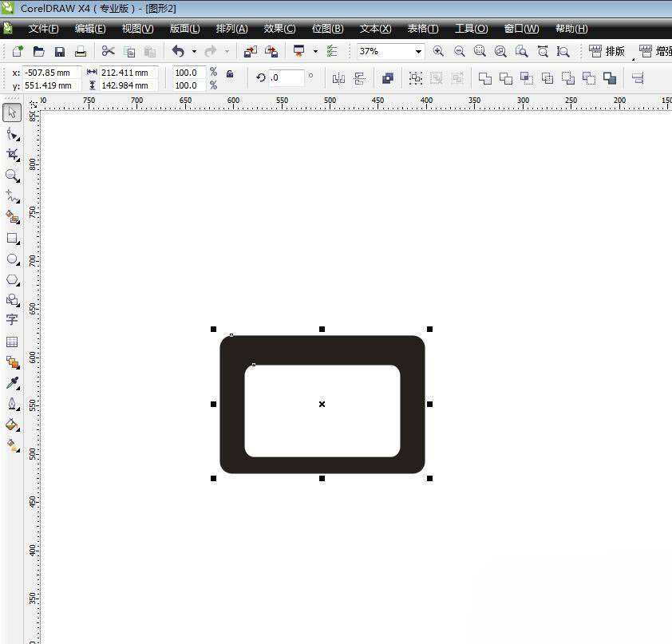Open the zoom level dropdown
Viewport: 672px width, 644px height.
[417, 51]
